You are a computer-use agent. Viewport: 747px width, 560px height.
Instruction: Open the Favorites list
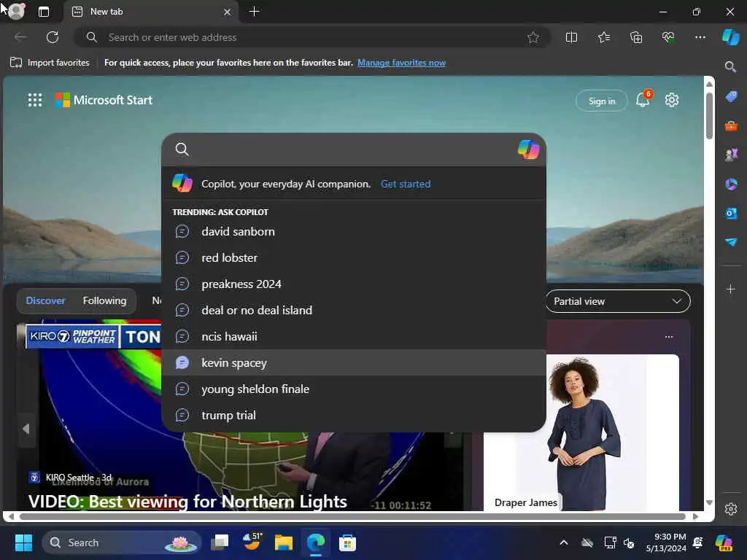(x=603, y=37)
